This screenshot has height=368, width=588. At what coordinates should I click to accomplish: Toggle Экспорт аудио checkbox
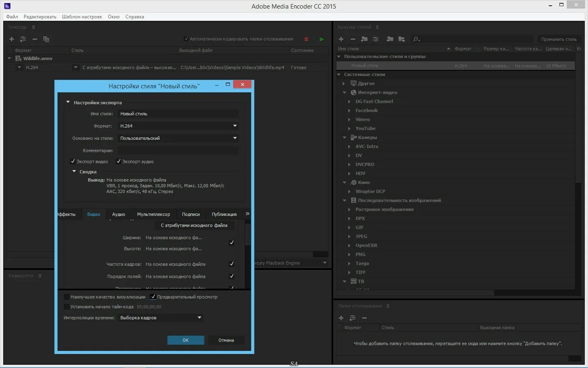point(118,161)
